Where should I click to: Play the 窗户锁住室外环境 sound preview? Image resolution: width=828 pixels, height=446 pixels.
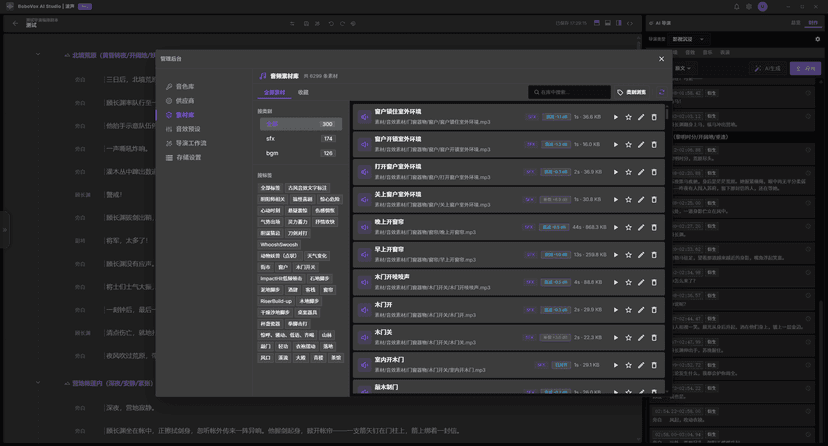pos(616,117)
